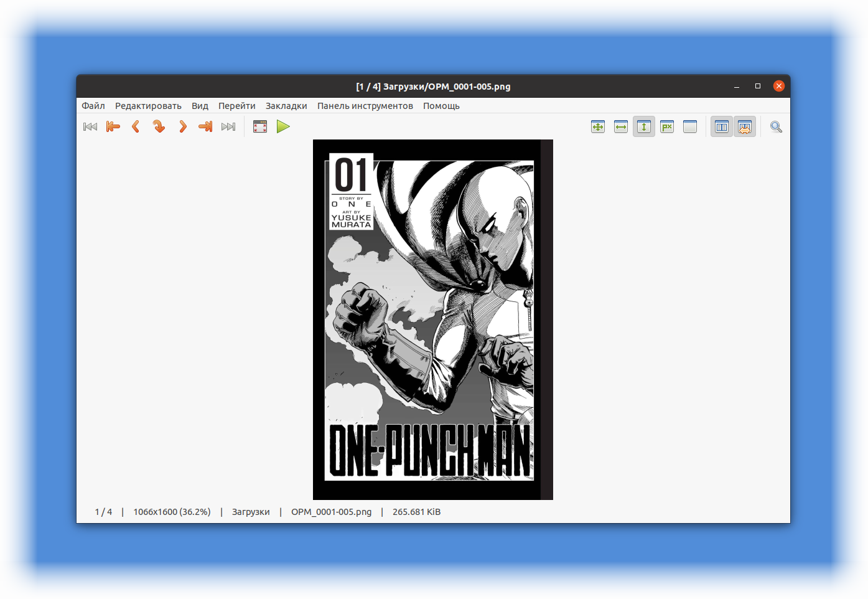Toggle fullscreen mode icon
The width and height of the screenshot is (868, 599).
click(260, 127)
